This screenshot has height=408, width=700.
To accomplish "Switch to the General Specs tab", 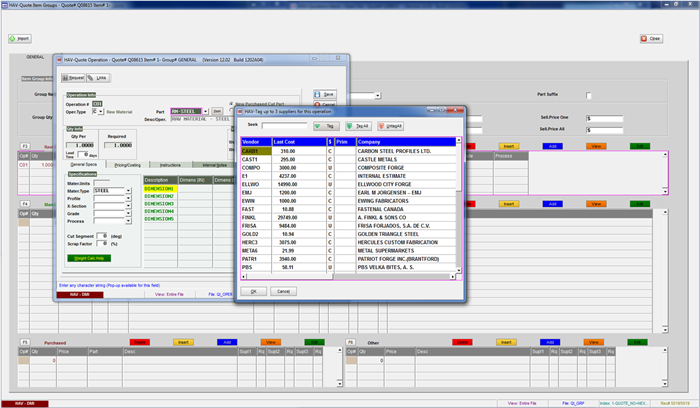I will tap(83, 165).
